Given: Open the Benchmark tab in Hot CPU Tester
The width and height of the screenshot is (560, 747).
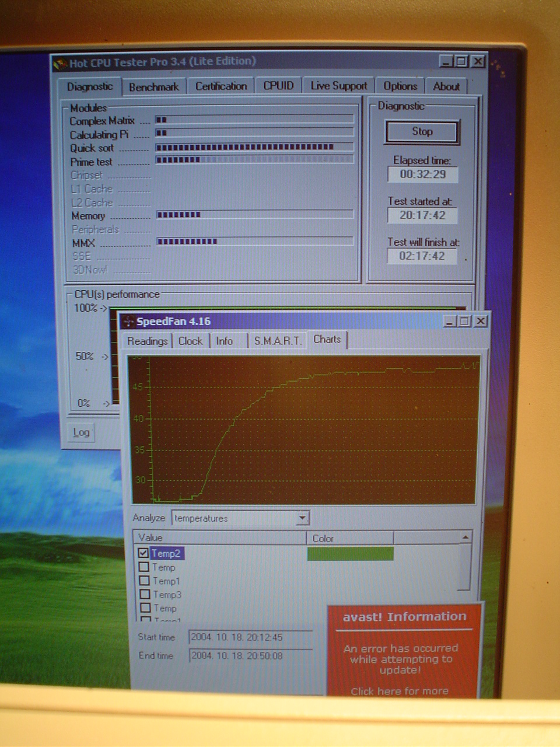Looking at the screenshot, I should coord(154,87).
